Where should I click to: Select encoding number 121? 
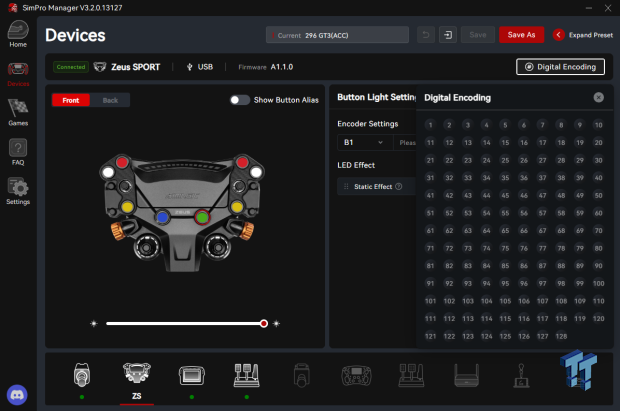point(430,336)
